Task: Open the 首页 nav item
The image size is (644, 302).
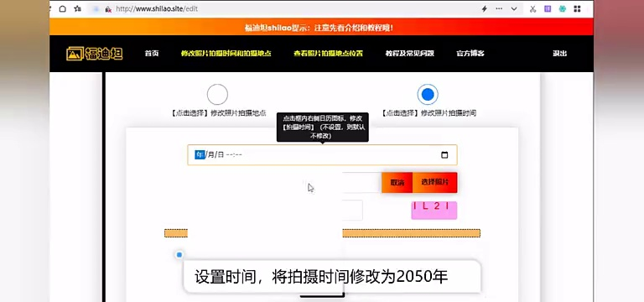Action: (152, 54)
